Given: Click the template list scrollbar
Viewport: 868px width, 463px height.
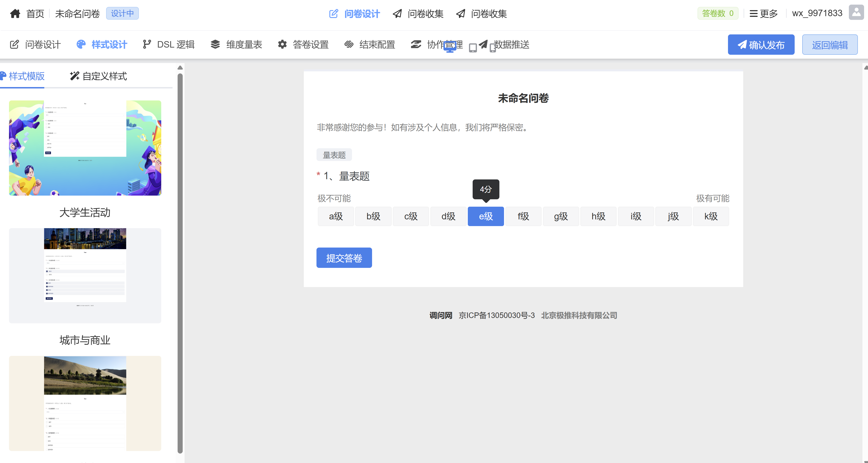Looking at the screenshot, I should [x=180, y=263].
